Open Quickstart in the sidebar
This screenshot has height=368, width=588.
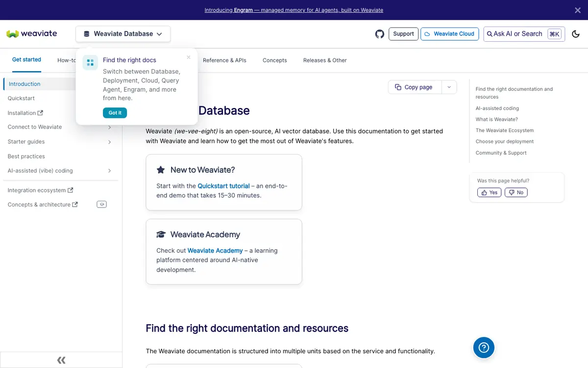click(21, 98)
